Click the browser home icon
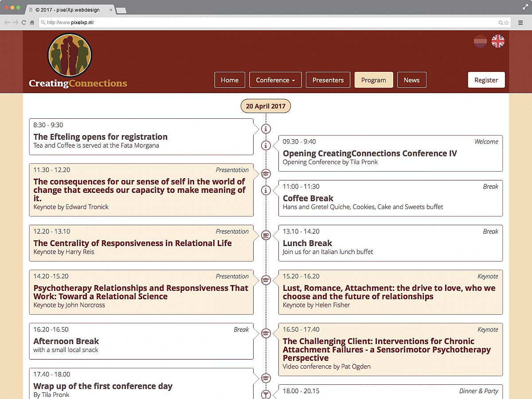Viewport: 532px width, 399px height. point(32,23)
